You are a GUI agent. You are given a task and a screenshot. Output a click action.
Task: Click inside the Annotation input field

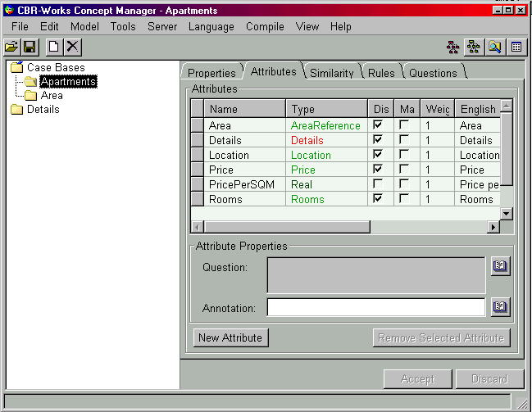(x=376, y=307)
